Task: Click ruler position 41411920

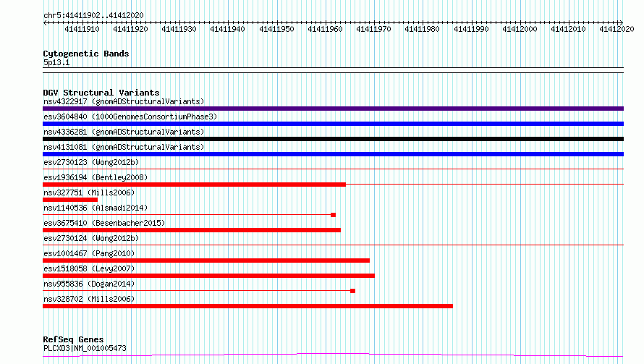Action: [x=130, y=29]
